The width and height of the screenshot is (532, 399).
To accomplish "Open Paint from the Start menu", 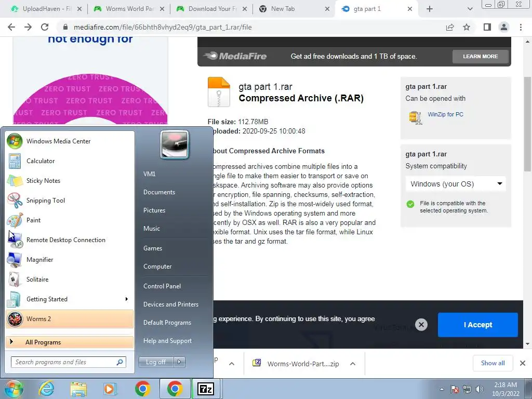I will tap(70, 220).
